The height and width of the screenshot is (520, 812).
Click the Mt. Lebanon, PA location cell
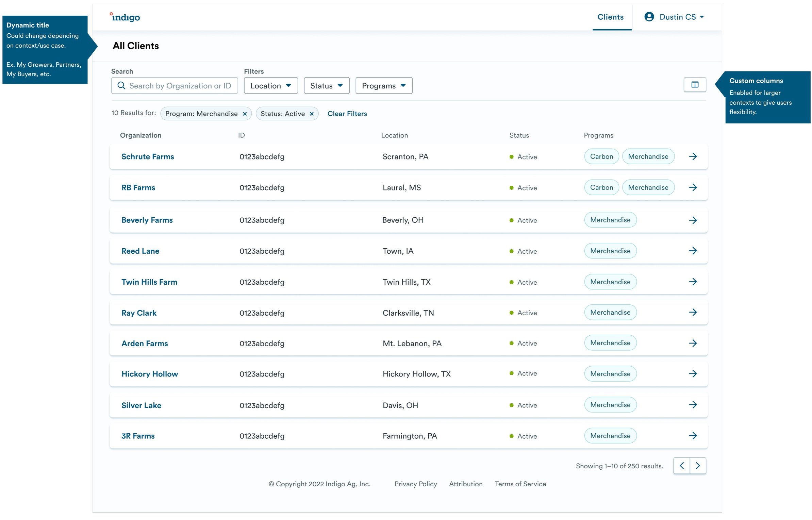(x=412, y=344)
